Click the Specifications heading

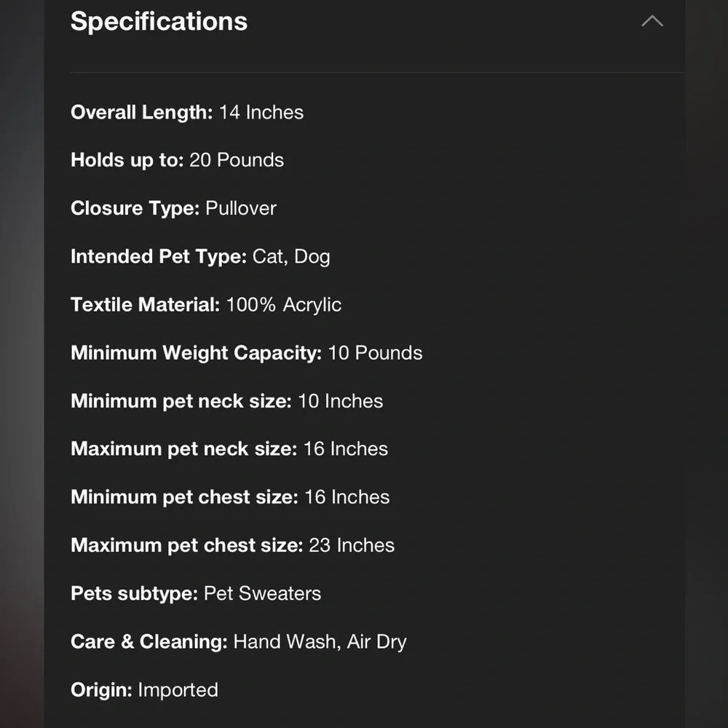tap(159, 21)
